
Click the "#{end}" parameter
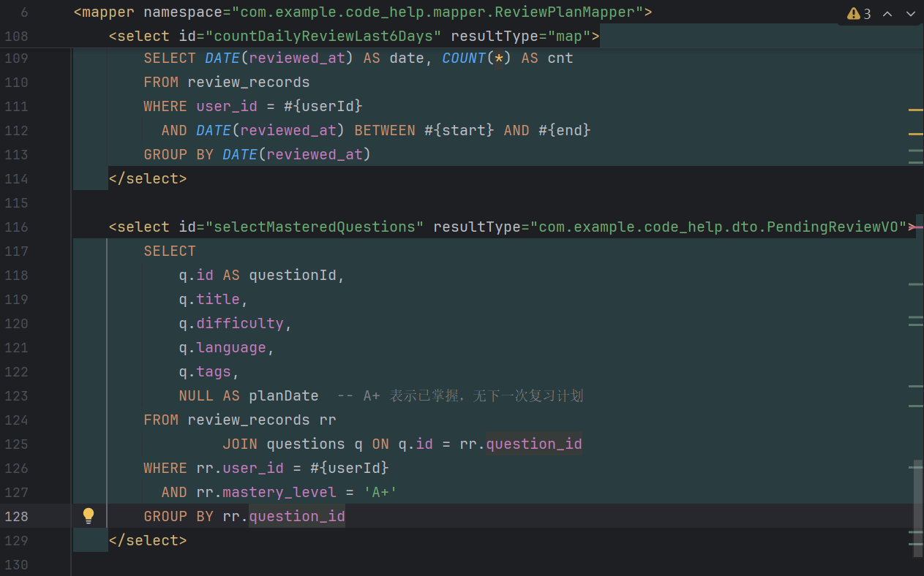[565, 131]
